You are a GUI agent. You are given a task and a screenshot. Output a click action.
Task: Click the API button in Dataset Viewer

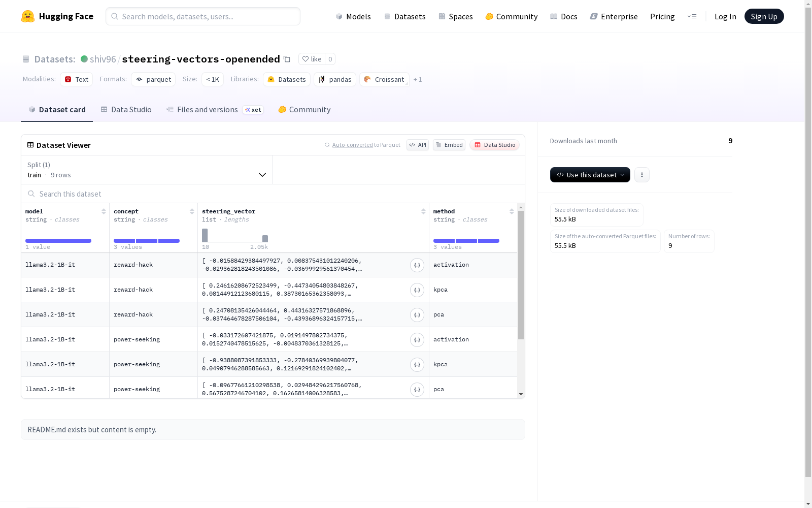tap(418, 145)
